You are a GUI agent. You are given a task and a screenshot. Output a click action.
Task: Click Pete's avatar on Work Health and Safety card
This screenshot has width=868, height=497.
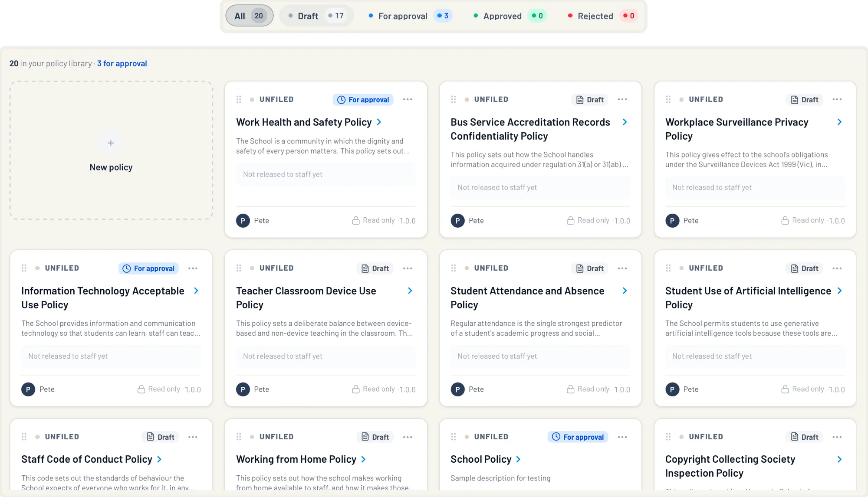(x=243, y=221)
